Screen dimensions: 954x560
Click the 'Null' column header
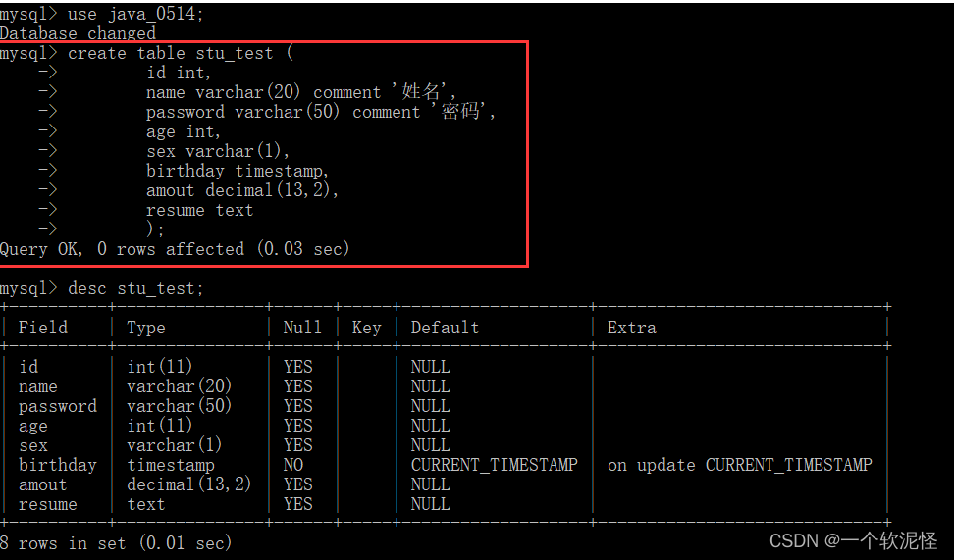(302, 328)
